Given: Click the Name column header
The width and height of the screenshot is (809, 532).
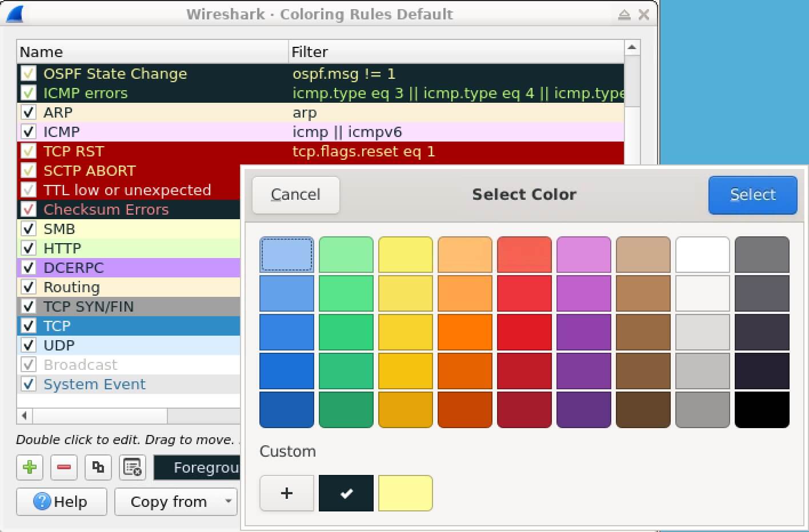Looking at the screenshot, I should (153, 52).
